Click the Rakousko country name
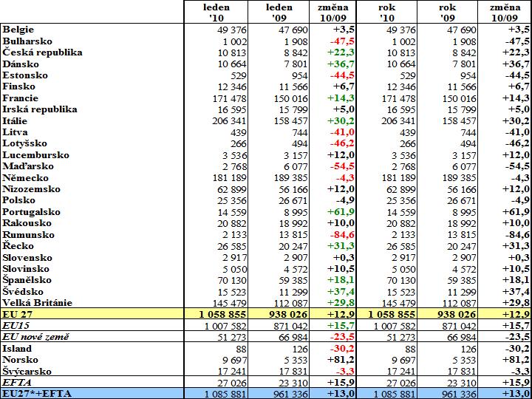Screen dimensions: 532x399 [27, 223]
